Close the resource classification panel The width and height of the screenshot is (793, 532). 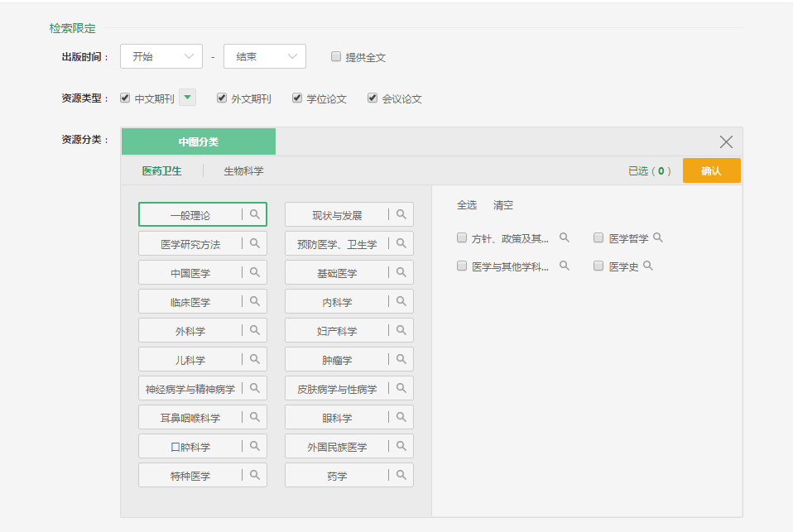(x=726, y=141)
